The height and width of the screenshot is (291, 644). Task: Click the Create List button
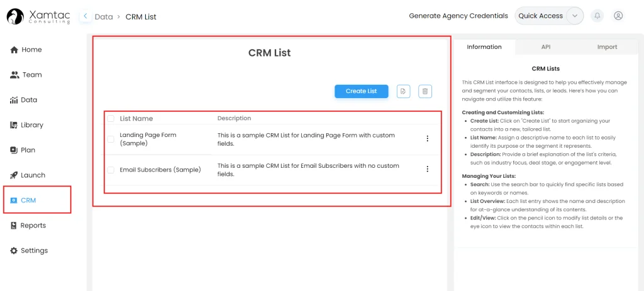361,91
